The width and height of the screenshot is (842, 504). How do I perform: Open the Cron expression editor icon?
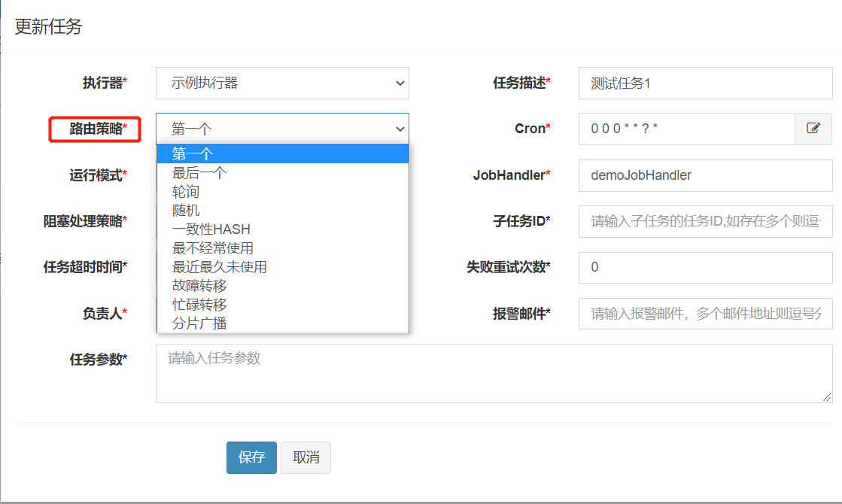click(813, 129)
